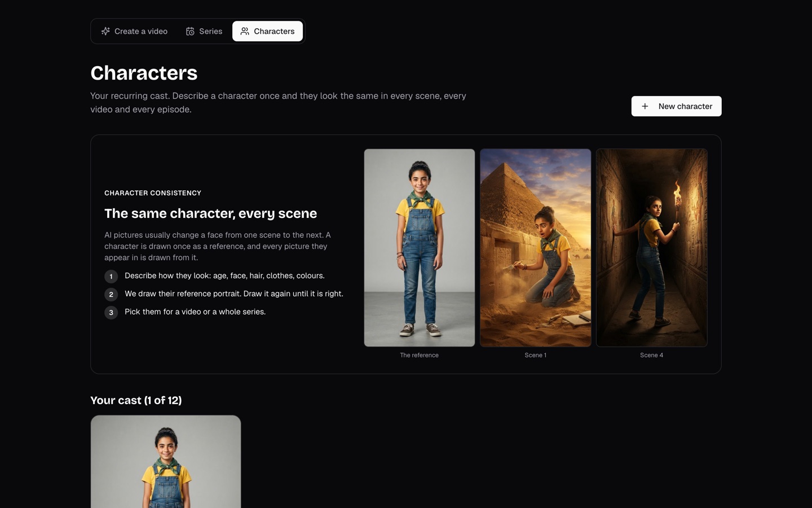Click the CHARACTER CONSISTENCY label

click(153, 193)
